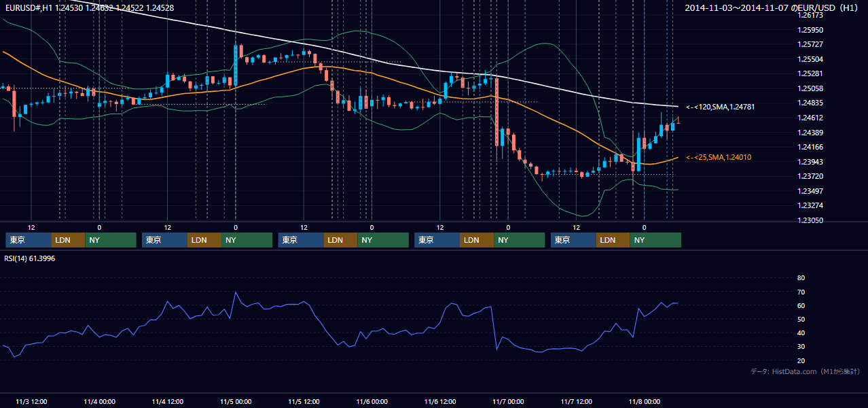Select the 11/5 12:00 time axis label
Screen dimensions: 868x408
[x=304, y=402]
